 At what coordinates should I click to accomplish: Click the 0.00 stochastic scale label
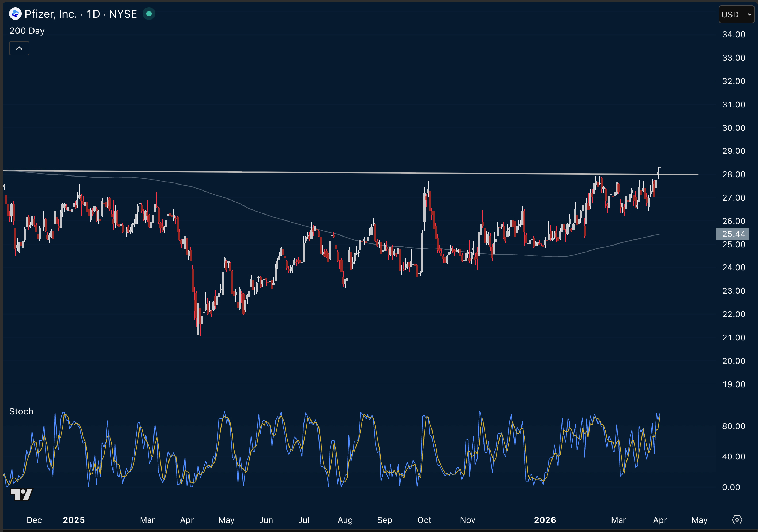click(x=731, y=487)
